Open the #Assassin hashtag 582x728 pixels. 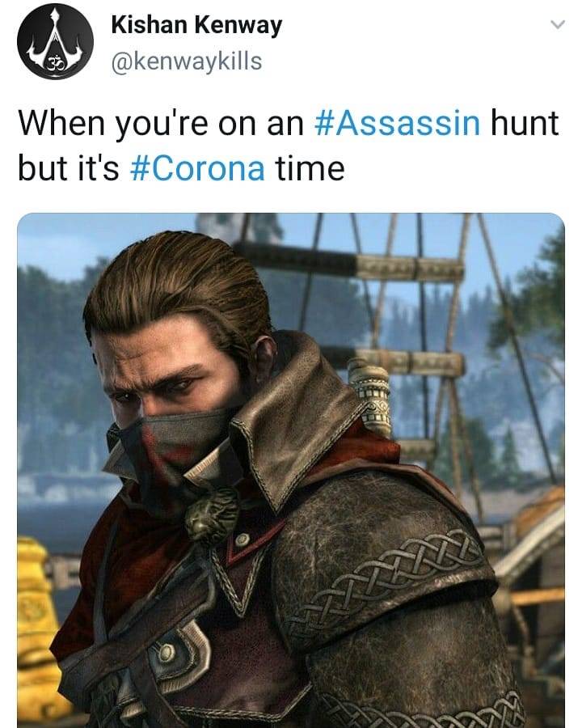click(397, 123)
